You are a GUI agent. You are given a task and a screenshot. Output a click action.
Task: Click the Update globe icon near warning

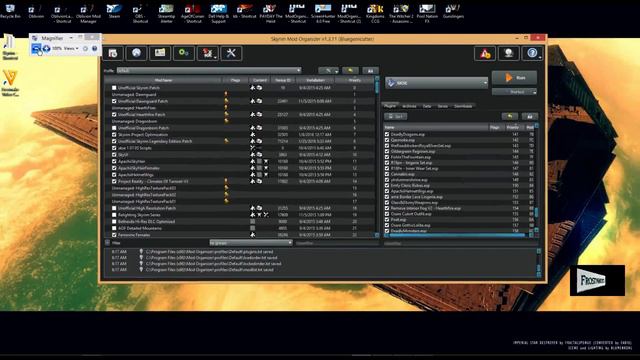(509, 53)
